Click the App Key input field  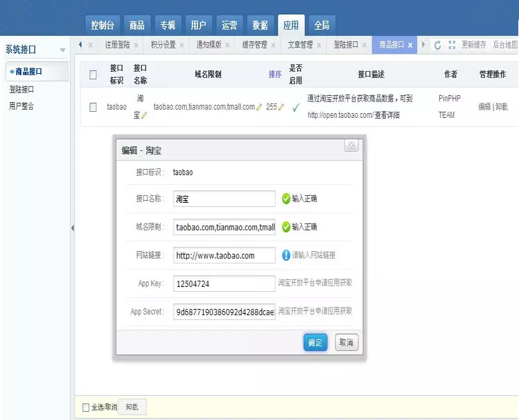[224, 283]
